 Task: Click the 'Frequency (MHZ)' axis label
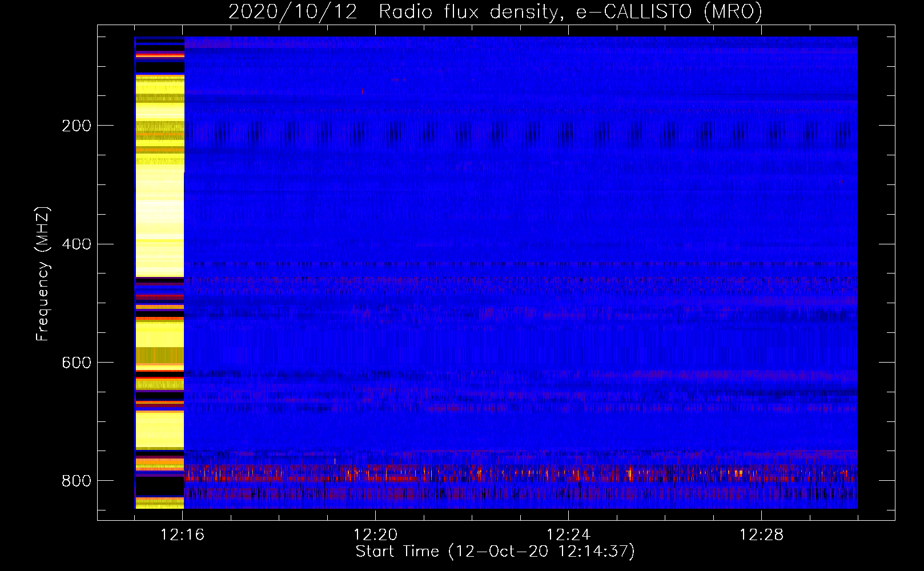click(43, 274)
